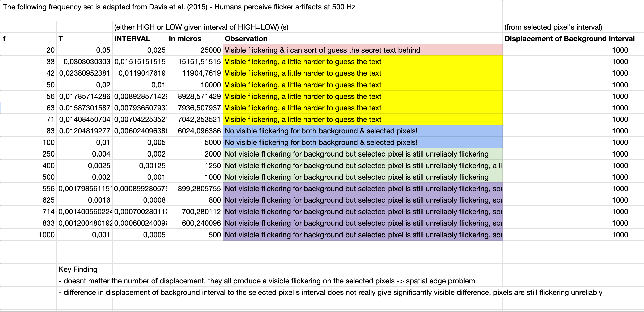The height and width of the screenshot is (312, 644).
Task: Click the INTERVAL cell reading 0,00125
Action: [140, 165]
